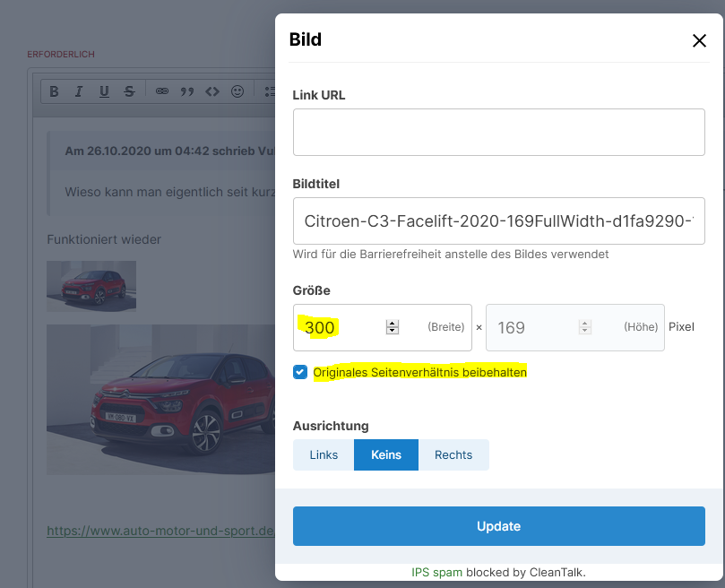Open the auto-motor-und-sport.de link in editor

(161, 531)
